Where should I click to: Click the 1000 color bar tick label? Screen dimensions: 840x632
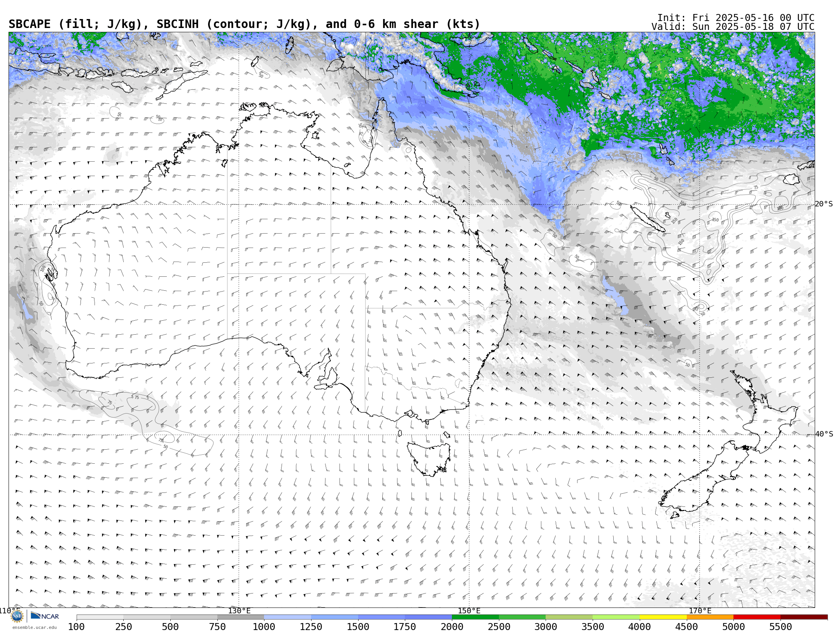click(x=264, y=627)
